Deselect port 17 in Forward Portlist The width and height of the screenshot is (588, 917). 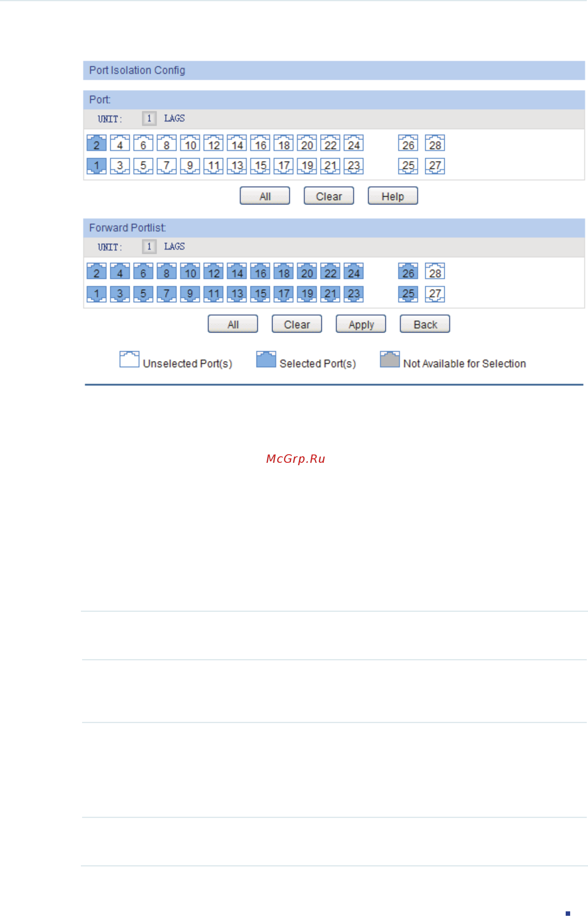tap(284, 294)
